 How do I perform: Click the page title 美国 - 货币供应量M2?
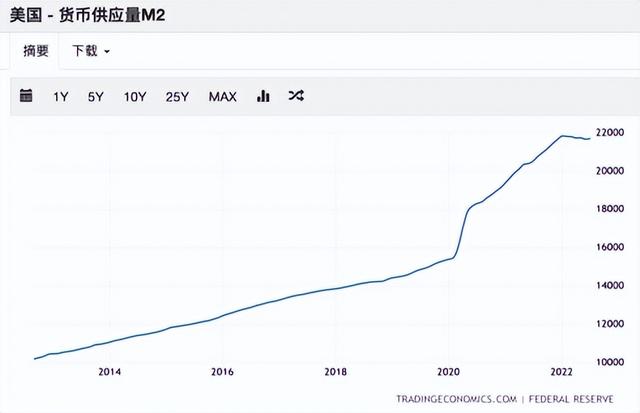click(x=87, y=16)
